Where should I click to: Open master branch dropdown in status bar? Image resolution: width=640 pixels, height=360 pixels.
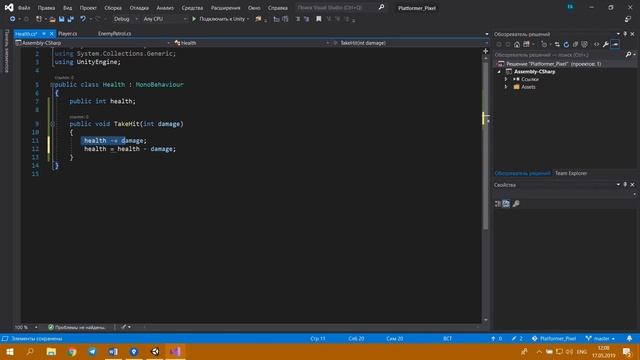600,338
